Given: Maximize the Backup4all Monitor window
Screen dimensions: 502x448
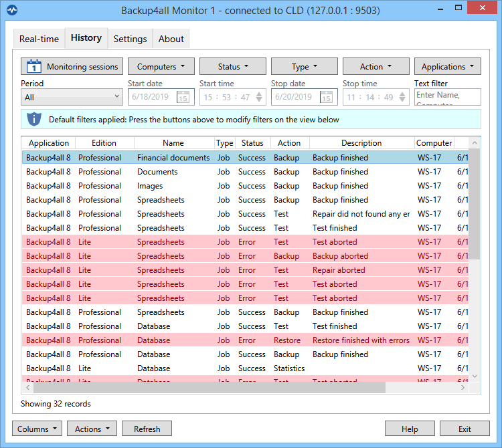Looking at the screenshot, I should click(458, 8).
